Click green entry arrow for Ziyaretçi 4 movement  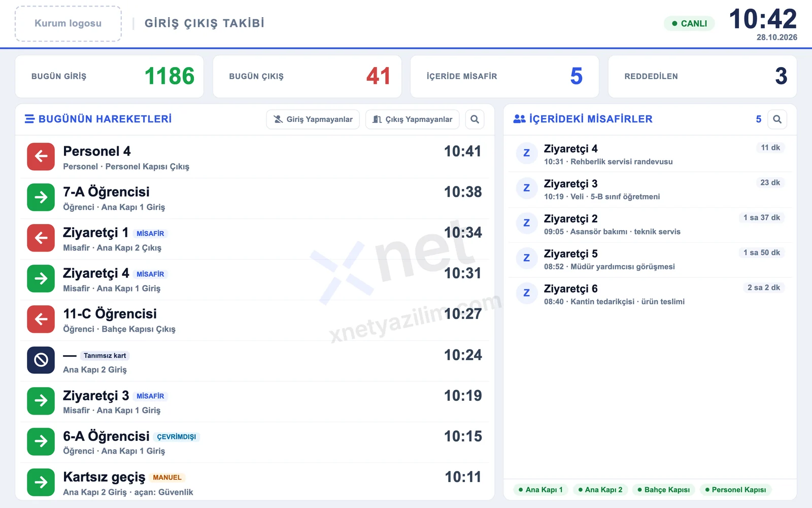pos(41,278)
